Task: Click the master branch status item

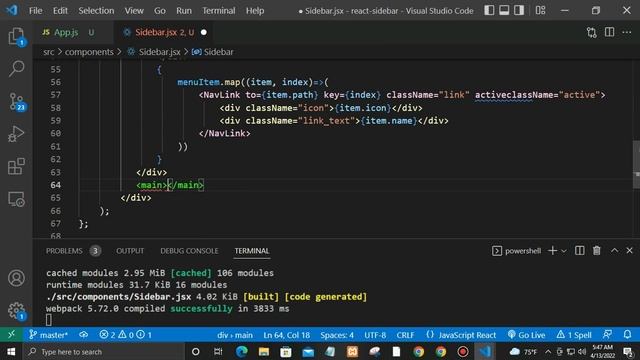Action: point(48,335)
